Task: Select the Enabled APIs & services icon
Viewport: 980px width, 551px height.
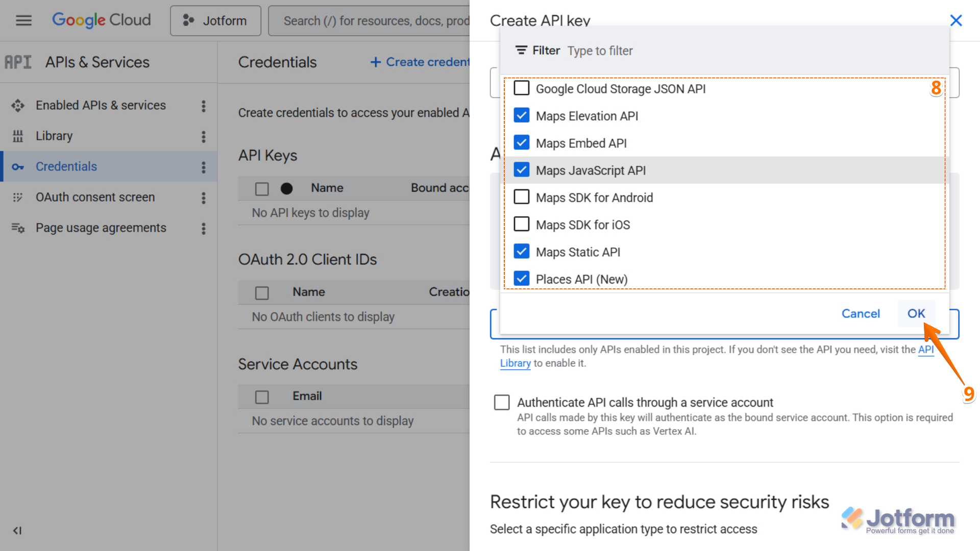Action: [17, 105]
